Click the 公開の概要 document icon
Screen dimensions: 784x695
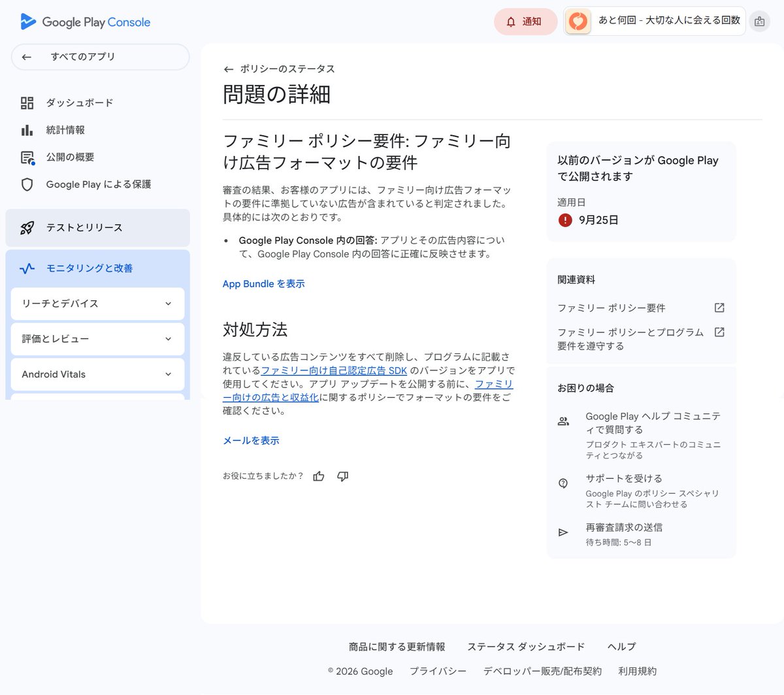(27, 157)
